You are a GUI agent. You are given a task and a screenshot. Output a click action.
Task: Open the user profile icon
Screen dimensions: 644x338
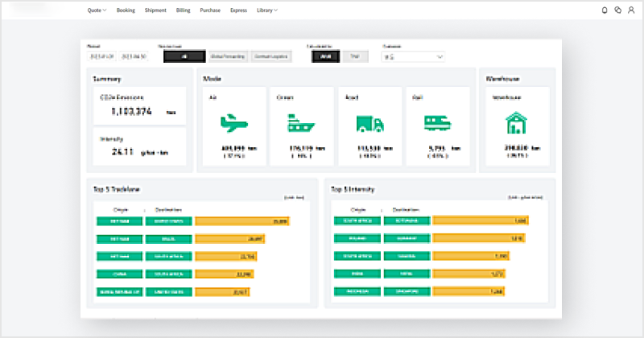click(631, 10)
